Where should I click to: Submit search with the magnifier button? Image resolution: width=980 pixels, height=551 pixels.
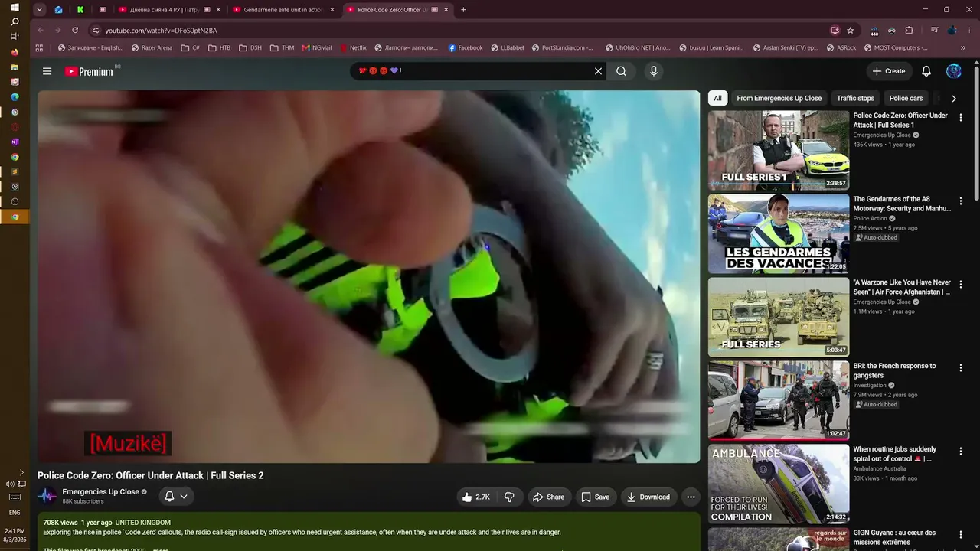621,71
